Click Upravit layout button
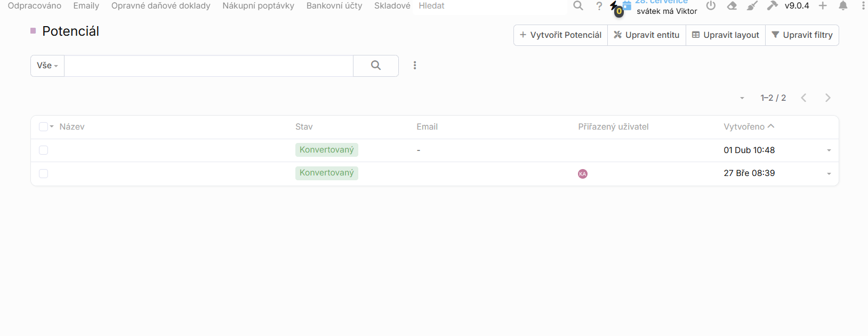This screenshot has height=336, width=868. click(x=725, y=35)
